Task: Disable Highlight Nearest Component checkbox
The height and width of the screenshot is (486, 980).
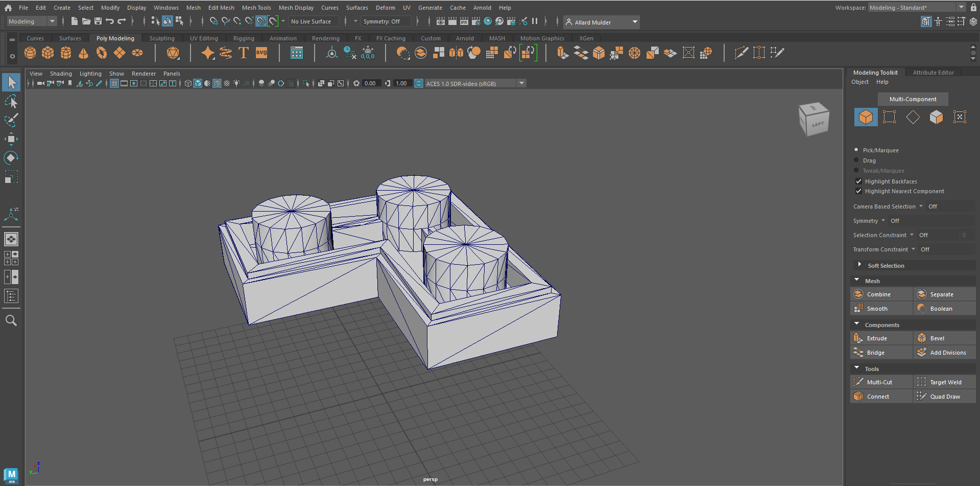Action: click(x=858, y=191)
